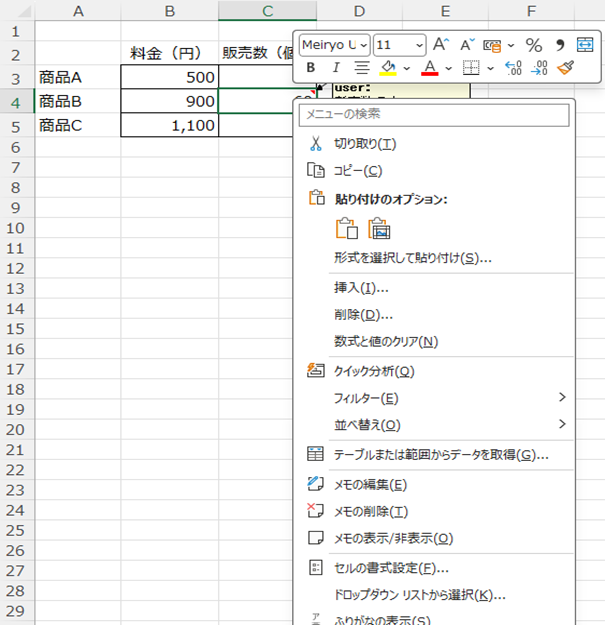Open the fill color dropdown arrow

407,68
